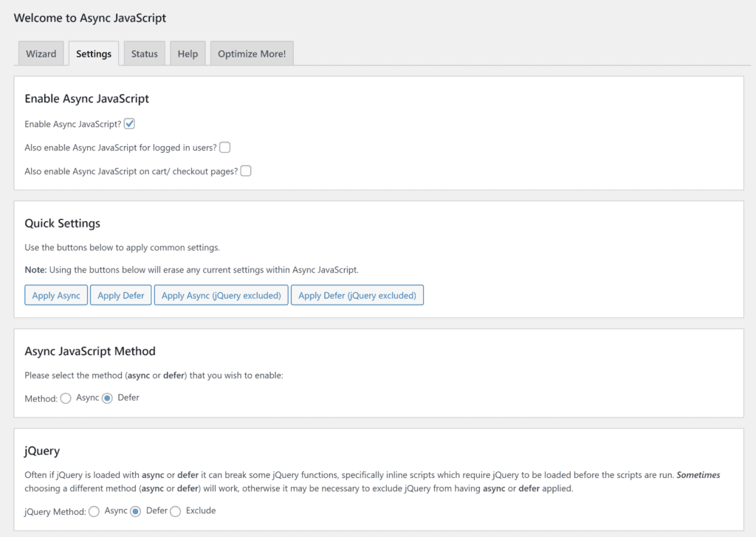Switch to the Wizard tab
The image size is (756, 537).
pyautogui.click(x=41, y=53)
